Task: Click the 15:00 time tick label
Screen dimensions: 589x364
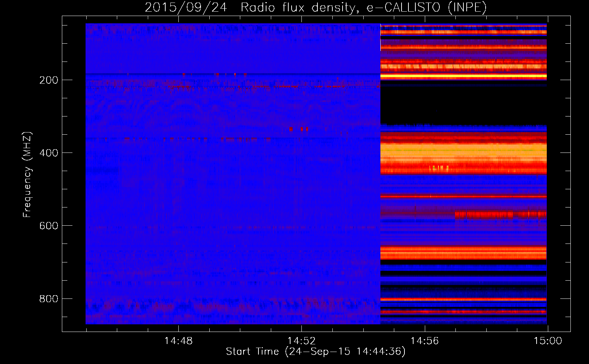Action: 548,341
